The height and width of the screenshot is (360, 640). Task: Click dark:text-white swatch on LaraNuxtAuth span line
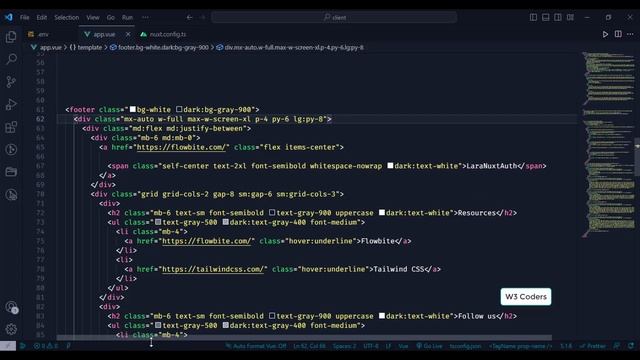pyautogui.click(x=390, y=166)
